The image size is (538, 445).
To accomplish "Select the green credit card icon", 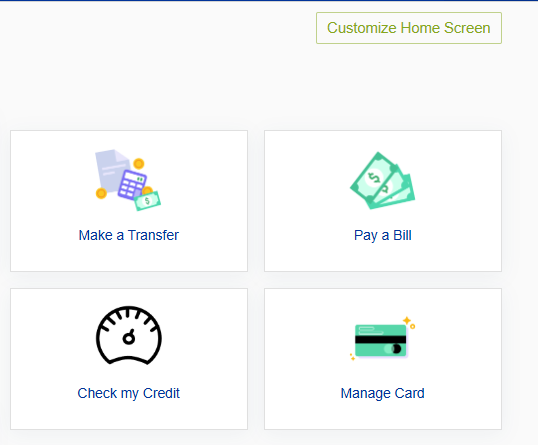I will tap(383, 339).
